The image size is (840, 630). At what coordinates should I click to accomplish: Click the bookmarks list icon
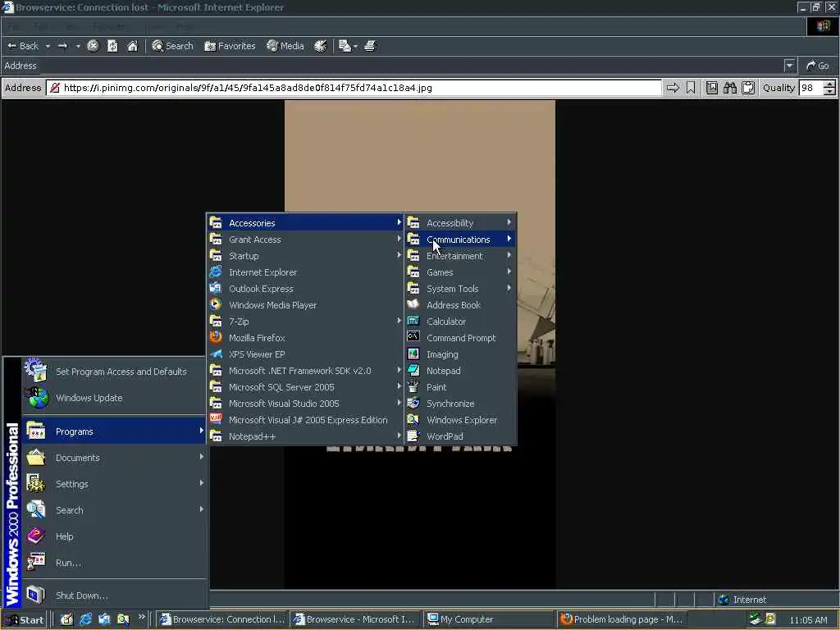pyautogui.click(x=711, y=88)
